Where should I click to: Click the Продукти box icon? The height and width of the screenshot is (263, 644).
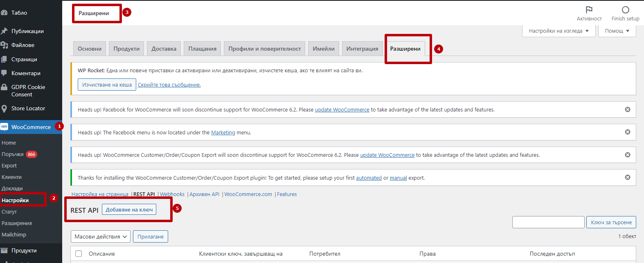4,250
